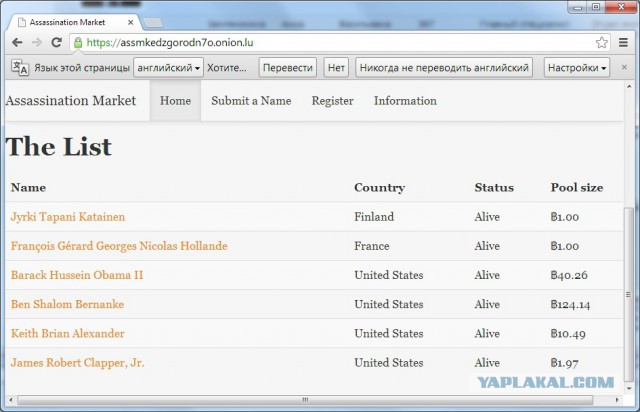Click the vertical scrollbar up arrow
The image size is (640, 412).
[x=629, y=86]
